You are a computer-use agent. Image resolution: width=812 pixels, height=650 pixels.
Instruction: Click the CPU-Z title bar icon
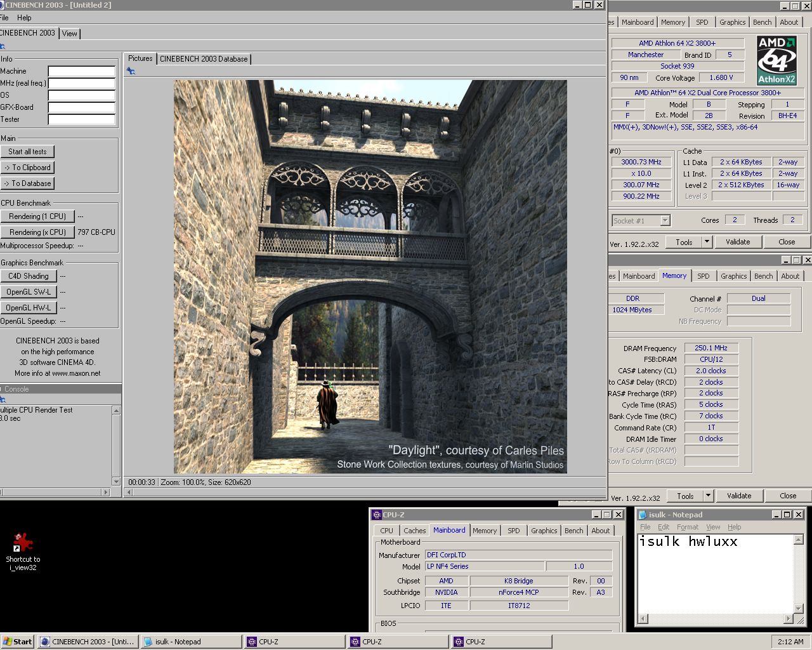tap(377, 515)
